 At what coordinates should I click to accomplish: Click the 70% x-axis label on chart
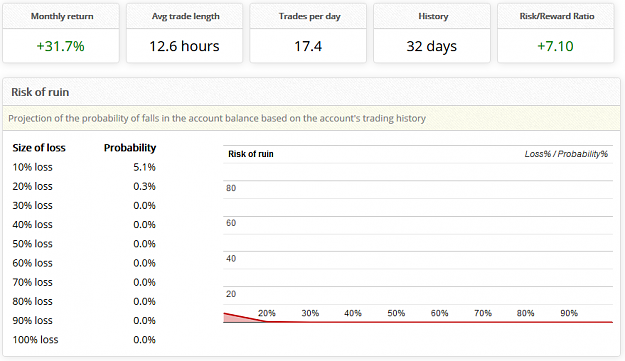point(483,313)
